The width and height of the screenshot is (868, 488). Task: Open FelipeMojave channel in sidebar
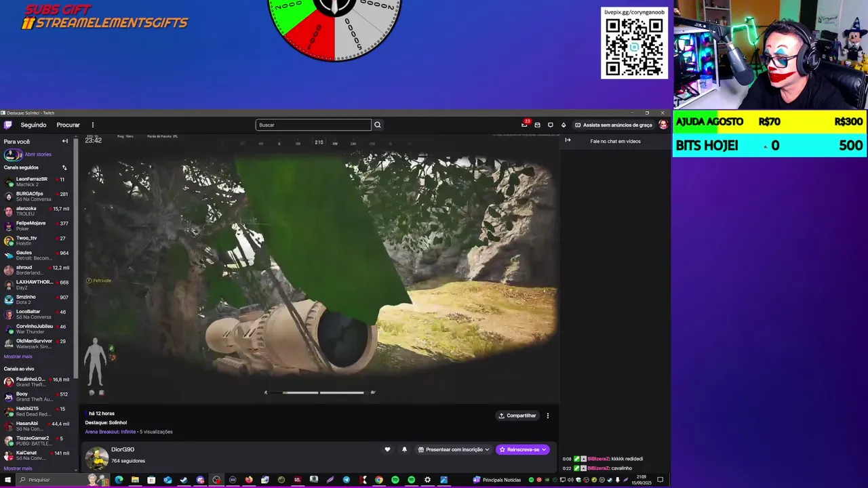[x=38, y=226]
